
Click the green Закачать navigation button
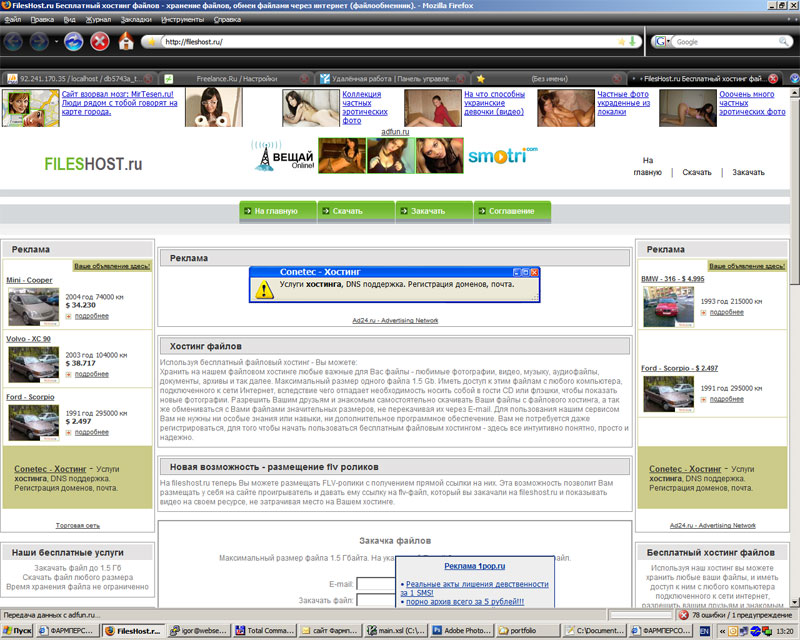tap(434, 211)
